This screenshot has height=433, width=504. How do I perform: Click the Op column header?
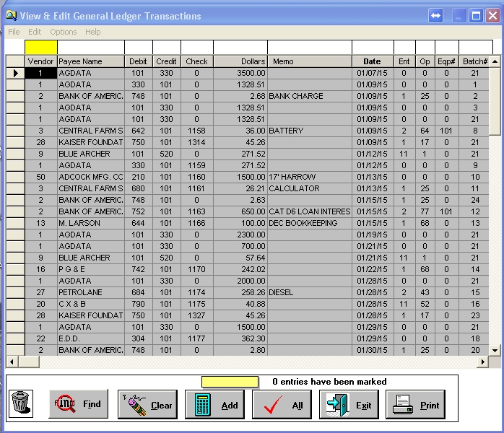(x=425, y=61)
